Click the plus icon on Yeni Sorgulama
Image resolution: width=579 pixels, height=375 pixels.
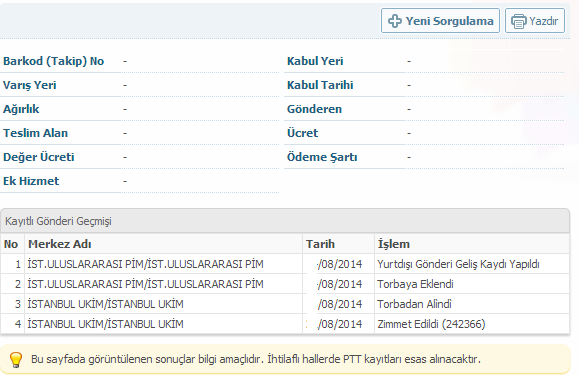(395, 21)
